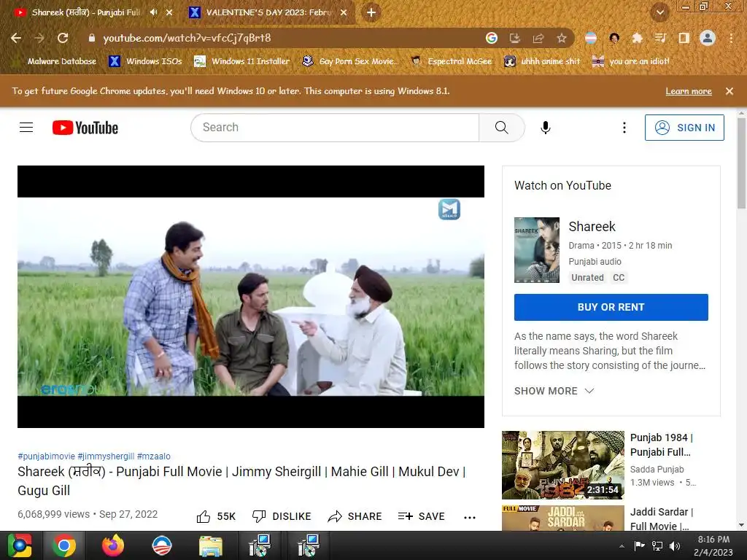The height and width of the screenshot is (560, 747).
Task: Click the install/download icon in address bar
Action: (514, 38)
